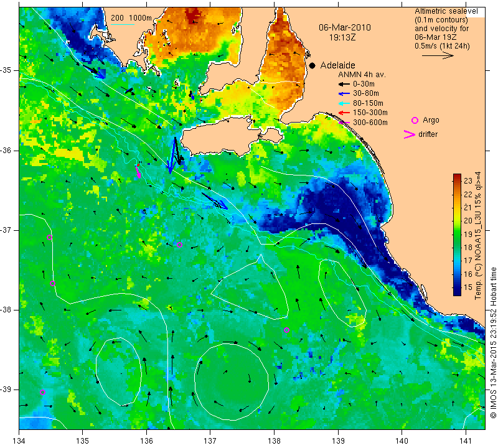This screenshot has width=498, height=448.
Task: Click the ANMN 4h av. heading
Action: 362,75
